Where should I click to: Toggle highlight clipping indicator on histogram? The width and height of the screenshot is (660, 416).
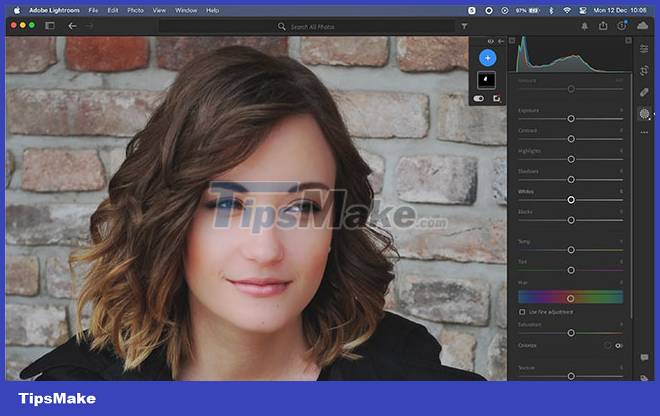coord(628,40)
